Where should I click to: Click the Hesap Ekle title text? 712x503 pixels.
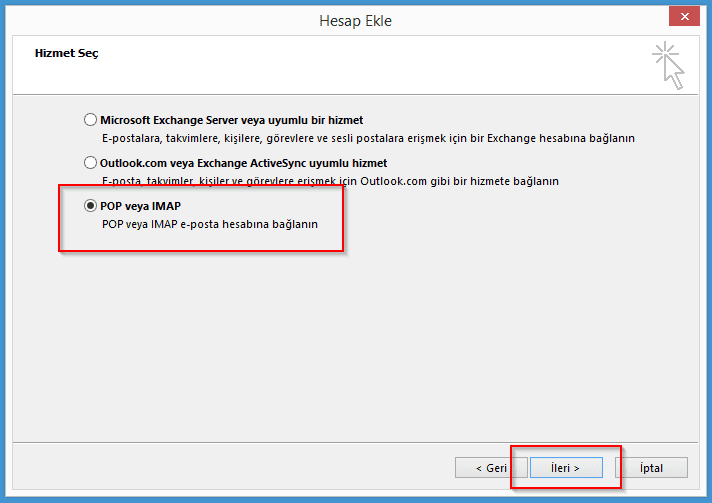tap(356, 21)
